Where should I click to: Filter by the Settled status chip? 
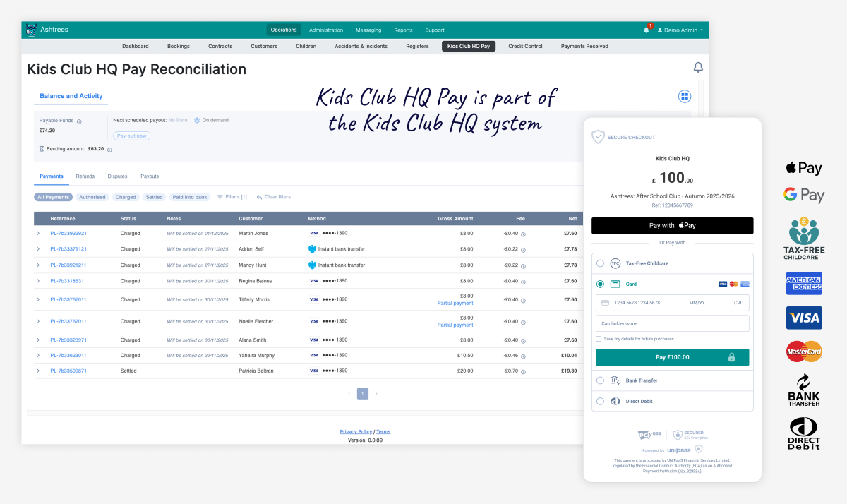pos(155,197)
